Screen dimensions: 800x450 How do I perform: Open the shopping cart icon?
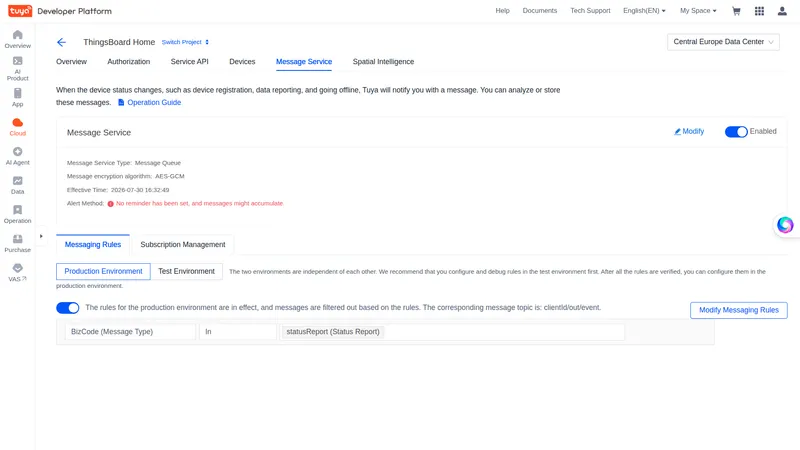point(736,11)
